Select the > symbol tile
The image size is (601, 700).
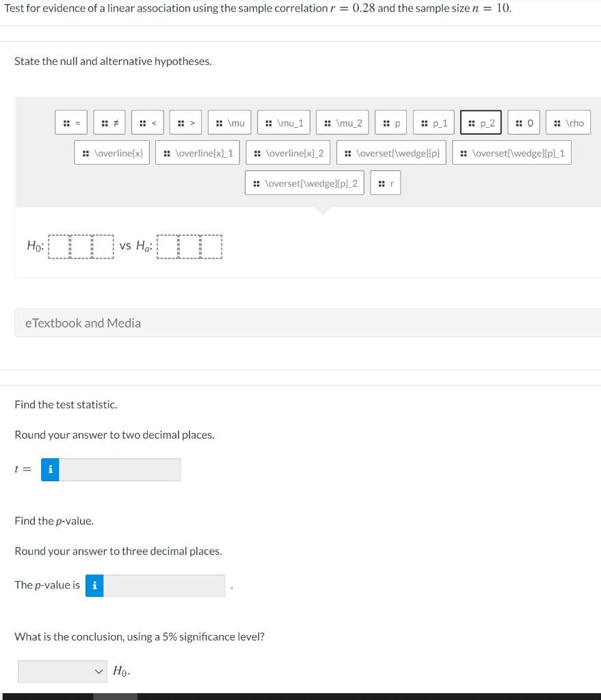(x=184, y=122)
